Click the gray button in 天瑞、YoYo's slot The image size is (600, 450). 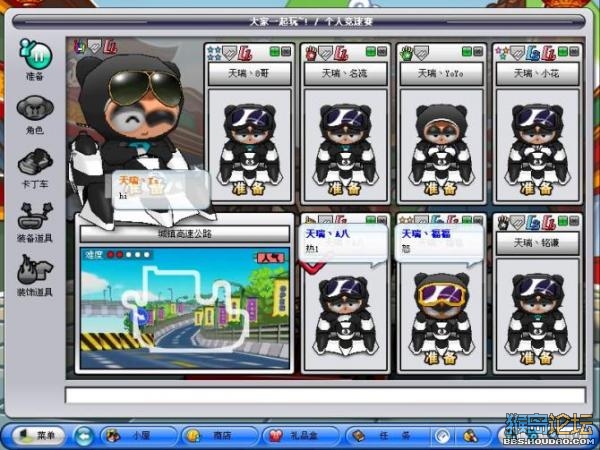click(x=478, y=52)
